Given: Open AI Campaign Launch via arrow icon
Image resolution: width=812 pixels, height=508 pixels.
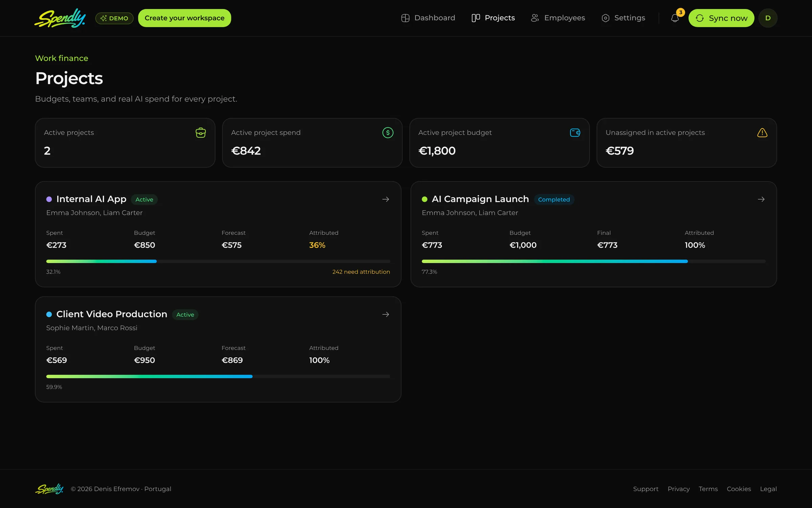Looking at the screenshot, I should tap(761, 199).
